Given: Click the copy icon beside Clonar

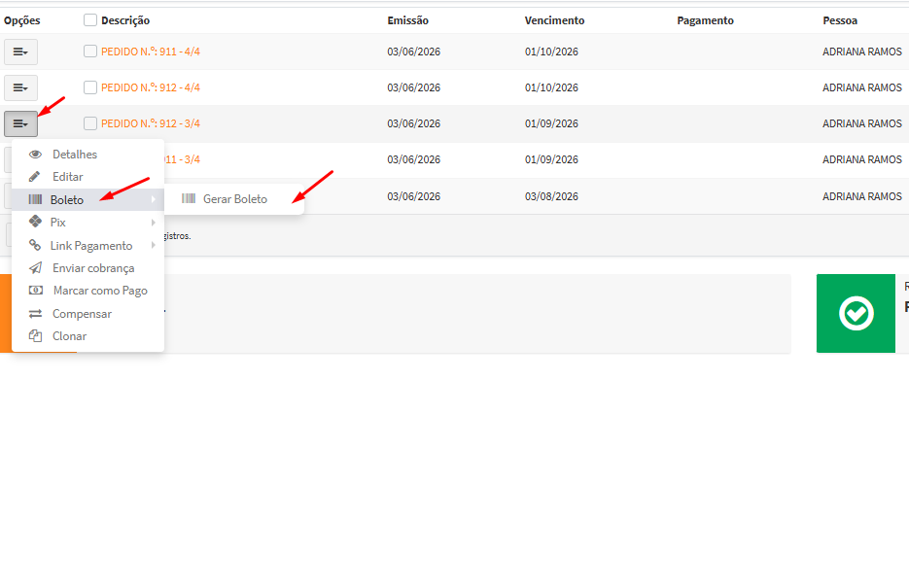Looking at the screenshot, I should coord(35,336).
